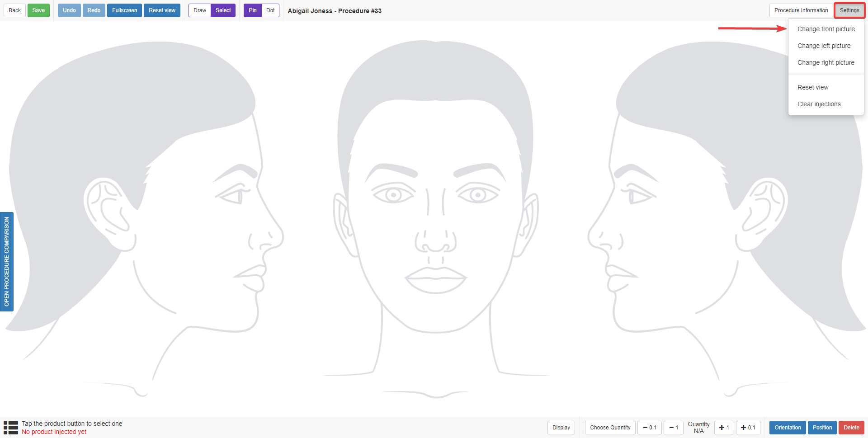This screenshot has height=438, width=868.
Task: Open the Choose Quantity selector
Action: coord(610,428)
